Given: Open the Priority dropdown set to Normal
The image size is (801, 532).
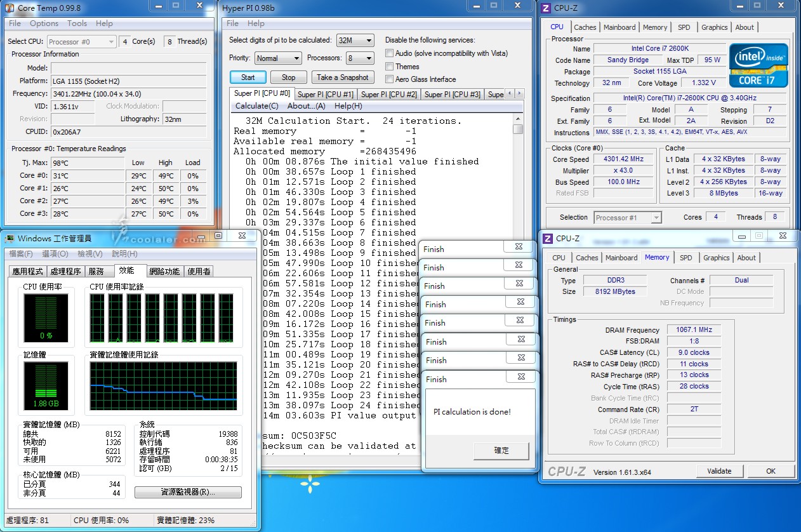Looking at the screenshot, I should point(278,58).
